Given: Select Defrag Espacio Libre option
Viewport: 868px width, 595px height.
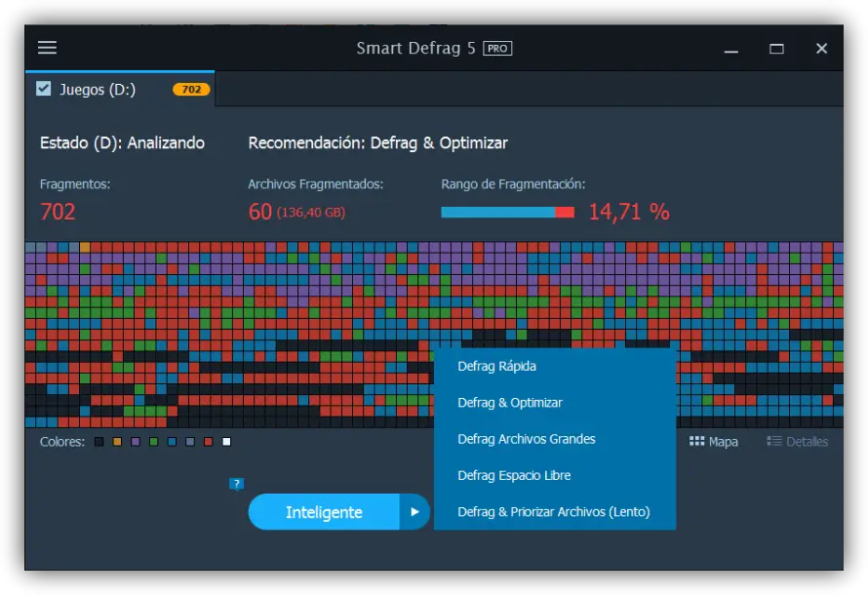Looking at the screenshot, I should [514, 475].
